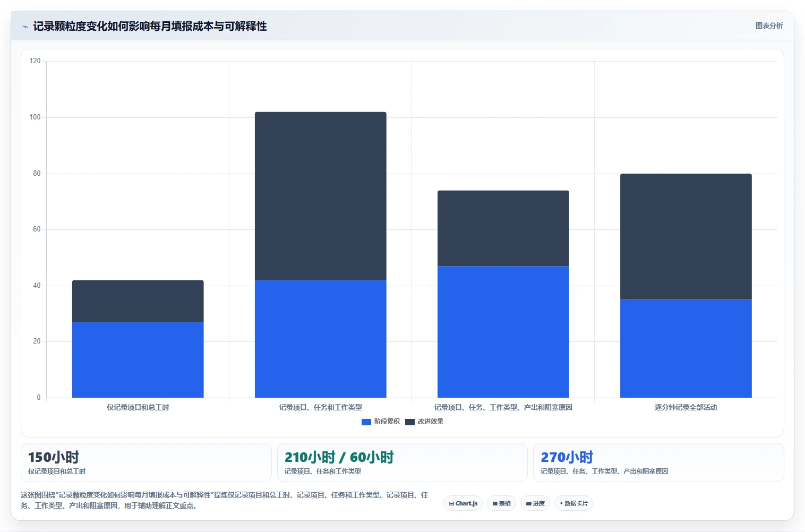The height and width of the screenshot is (532, 805).
Task: Select the blue bar for 逐分钟记录全部活动
Action: (686, 348)
